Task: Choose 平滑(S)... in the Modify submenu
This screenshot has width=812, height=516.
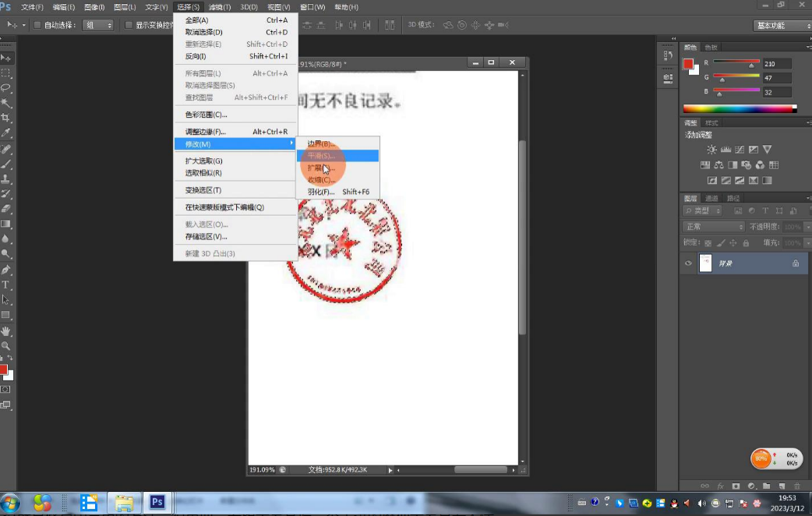Action: pyautogui.click(x=337, y=155)
